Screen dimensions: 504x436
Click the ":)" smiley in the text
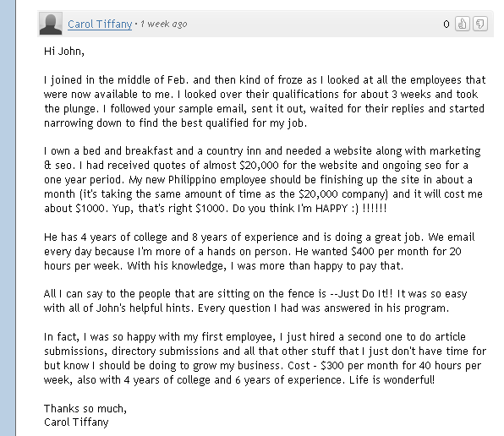[355, 209]
